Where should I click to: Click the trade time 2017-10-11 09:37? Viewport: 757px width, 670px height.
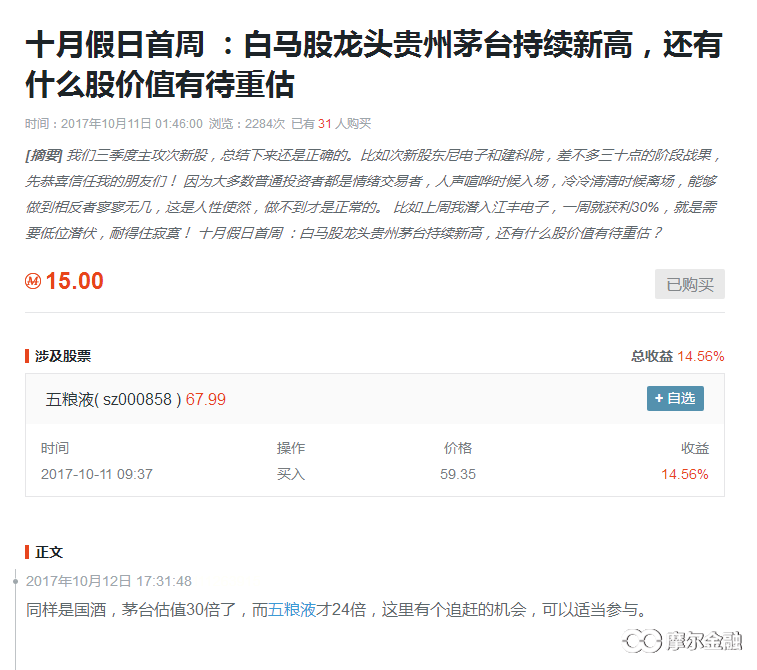pyautogui.click(x=97, y=474)
